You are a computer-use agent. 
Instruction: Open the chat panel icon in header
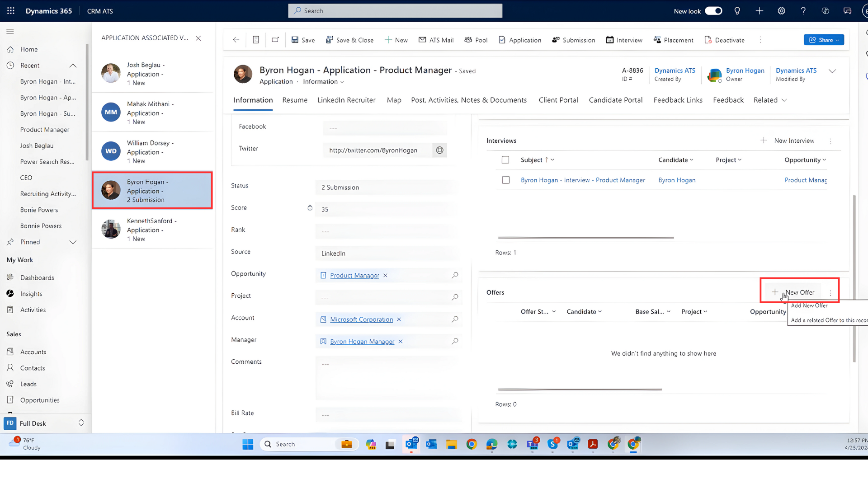(848, 11)
